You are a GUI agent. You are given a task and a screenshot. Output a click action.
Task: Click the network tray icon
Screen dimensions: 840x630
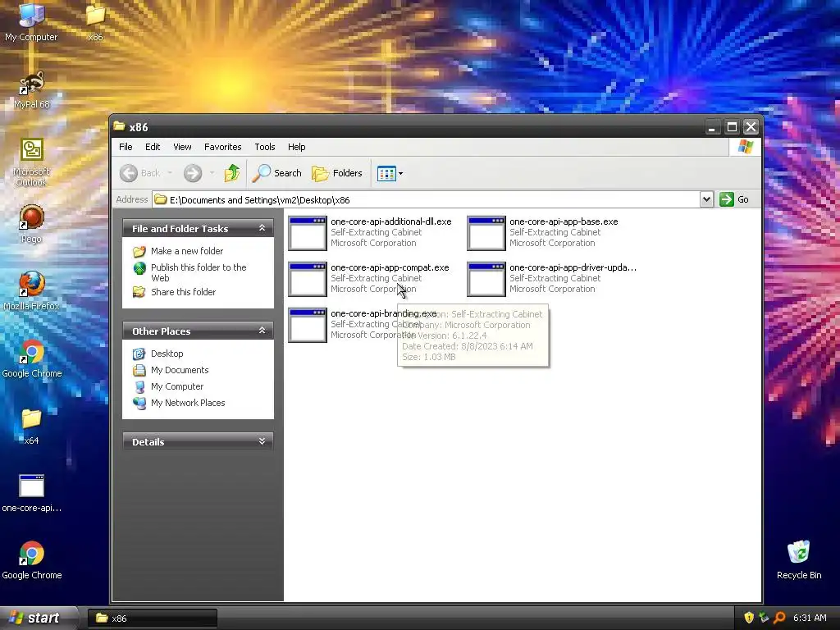764,618
